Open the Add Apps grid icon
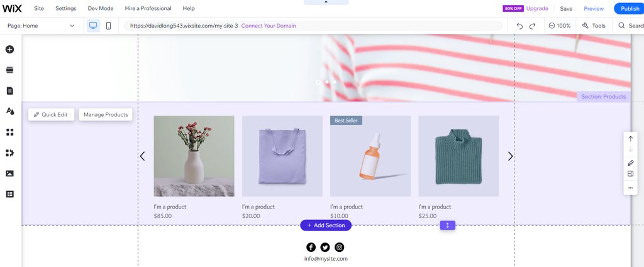The image size is (644, 267). tap(10, 132)
